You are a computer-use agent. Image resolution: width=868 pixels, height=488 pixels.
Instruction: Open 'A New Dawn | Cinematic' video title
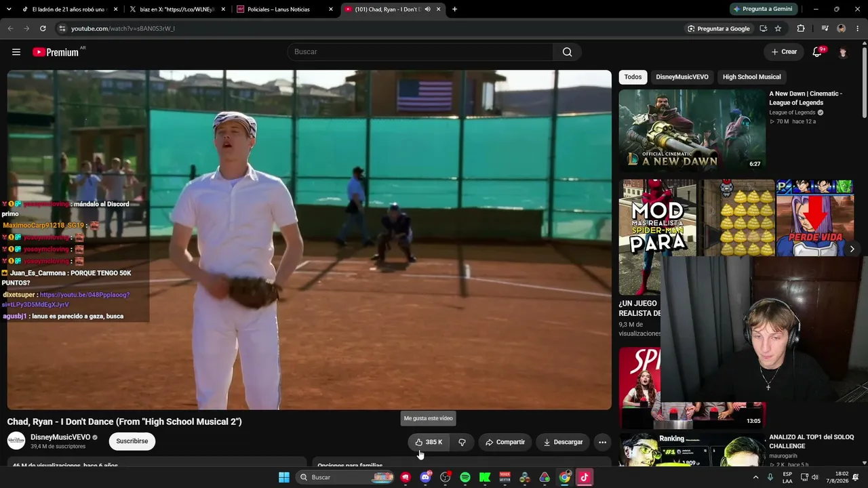click(x=806, y=98)
